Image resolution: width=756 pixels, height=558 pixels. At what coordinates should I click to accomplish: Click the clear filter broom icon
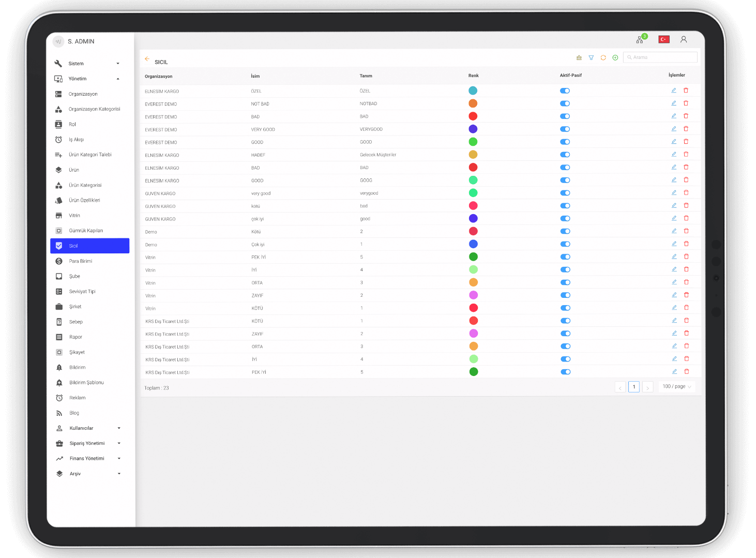click(x=579, y=57)
